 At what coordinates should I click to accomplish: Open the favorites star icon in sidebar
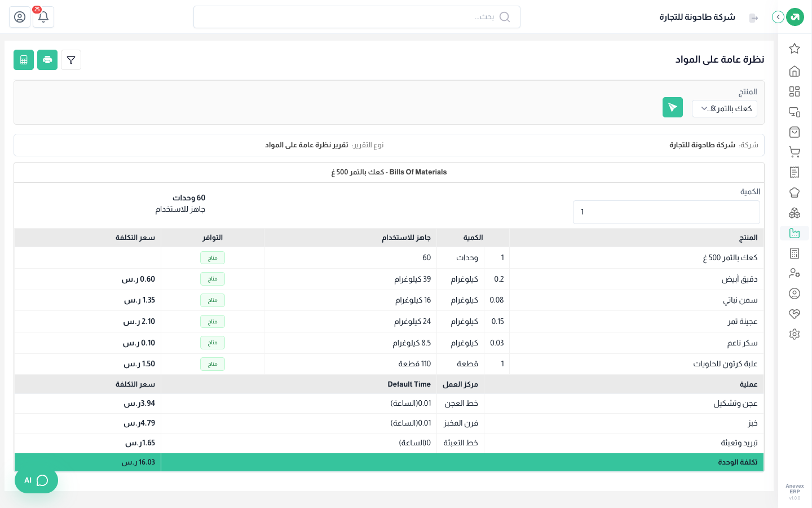pyautogui.click(x=795, y=49)
